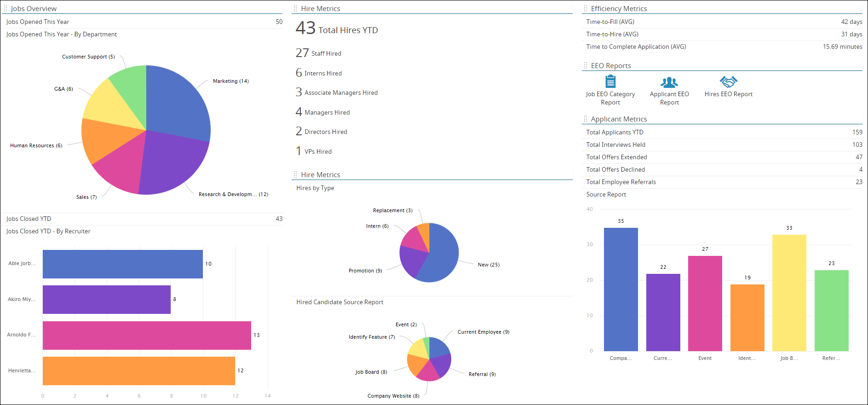The width and height of the screenshot is (868, 405).
Task: Click Jobs Opened This Year - By Department heading
Action: [x=61, y=34]
